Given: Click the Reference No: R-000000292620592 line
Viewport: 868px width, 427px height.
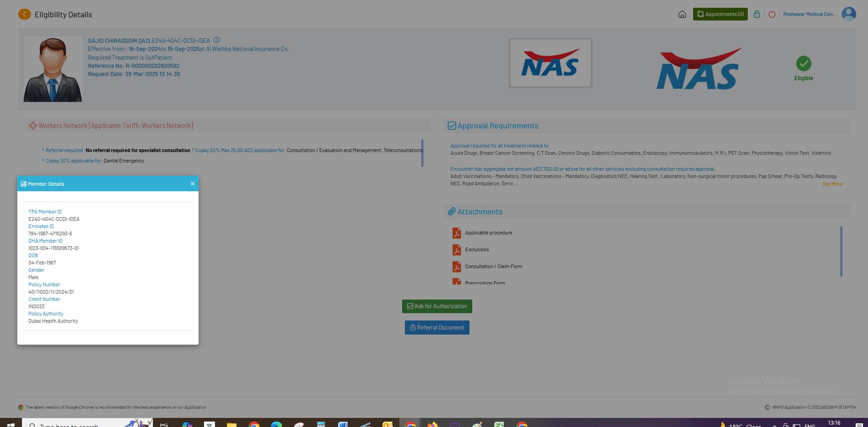Looking at the screenshot, I should tap(133, 66).
